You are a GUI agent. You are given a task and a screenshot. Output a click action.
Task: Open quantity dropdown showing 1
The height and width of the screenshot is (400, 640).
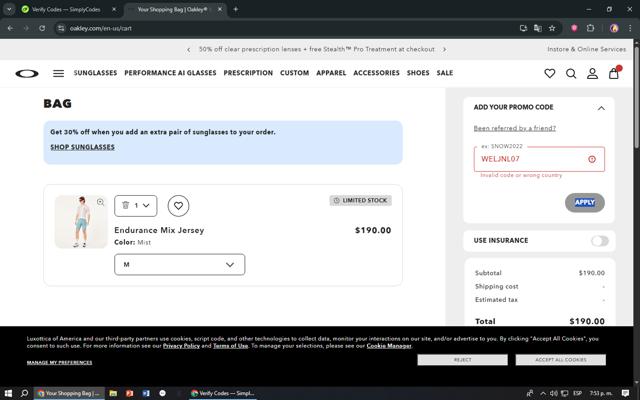point(136,206)
